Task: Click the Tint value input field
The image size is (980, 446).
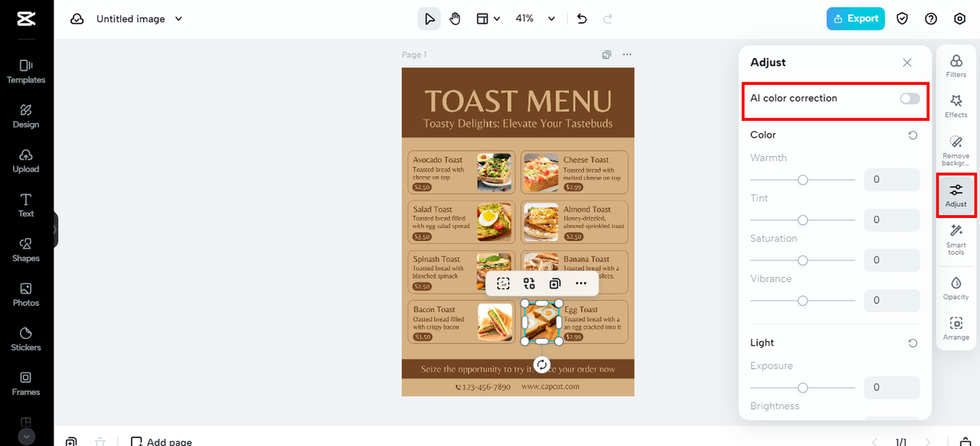Action: click(x=892, y=220)
